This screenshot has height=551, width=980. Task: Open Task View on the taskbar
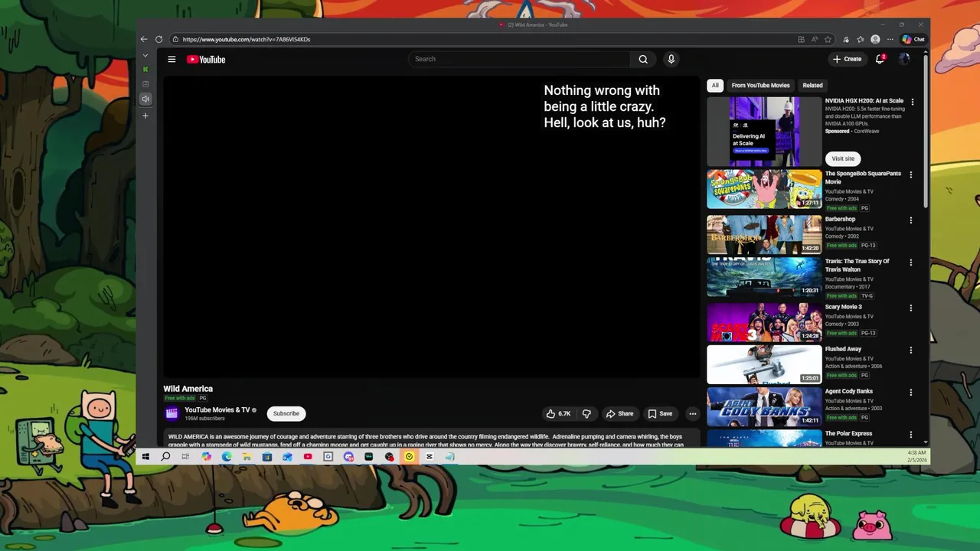pyautogui.click(x=185, y=457)
